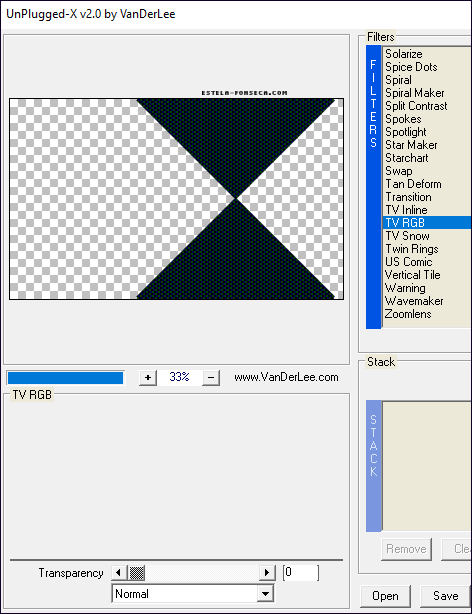Click the Transparency slider thumb
Viewport: 472px width, 614px height.
[137, 573]
